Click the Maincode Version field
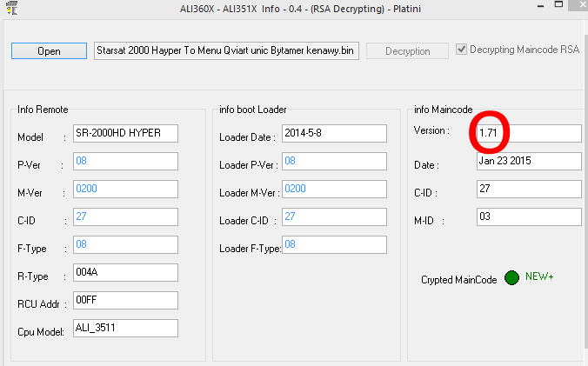Image resolution: width=588 pixels, height=366 pixels. pos(529,133)
